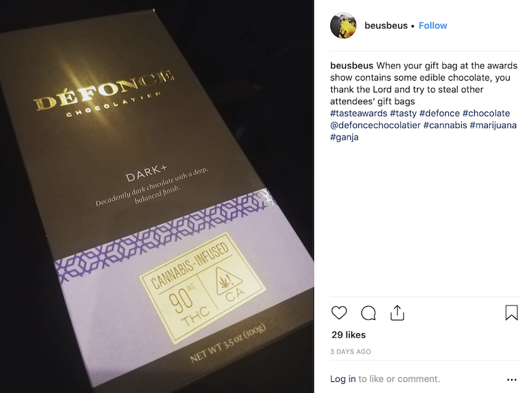Open the beusbeus profile picture
Image resolution: width=532 pixels, height=393 pixels.
[x=344, y=25]
